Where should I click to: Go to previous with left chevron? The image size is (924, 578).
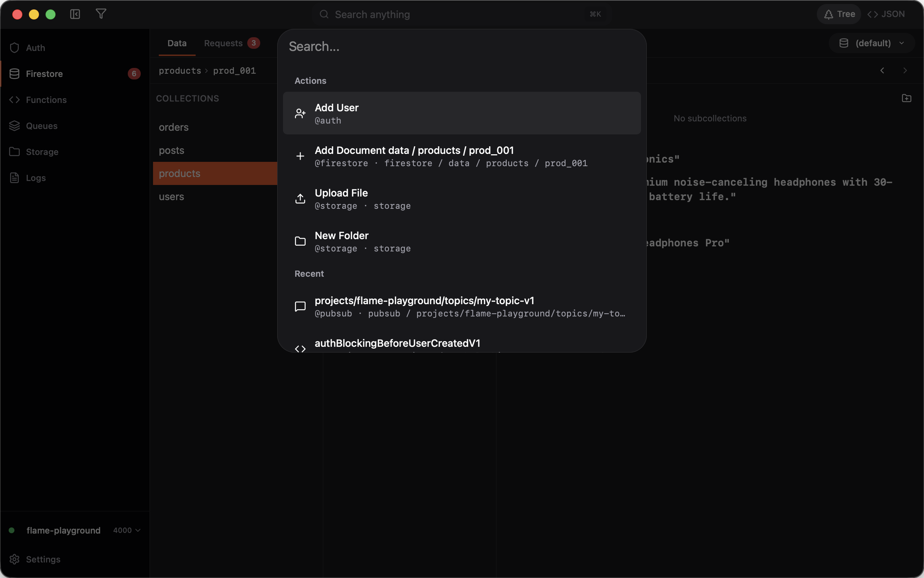pyautogui.click(x=882, y=70)
